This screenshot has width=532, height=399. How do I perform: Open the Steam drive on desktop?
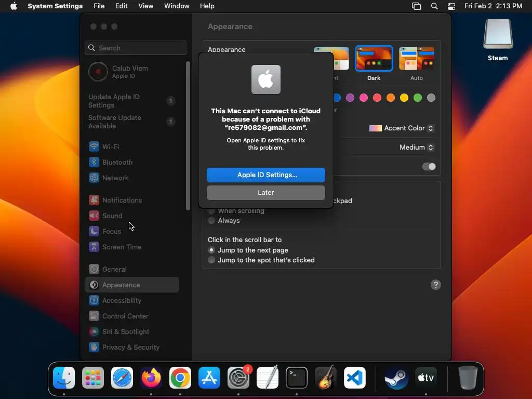tap(498, 34)
